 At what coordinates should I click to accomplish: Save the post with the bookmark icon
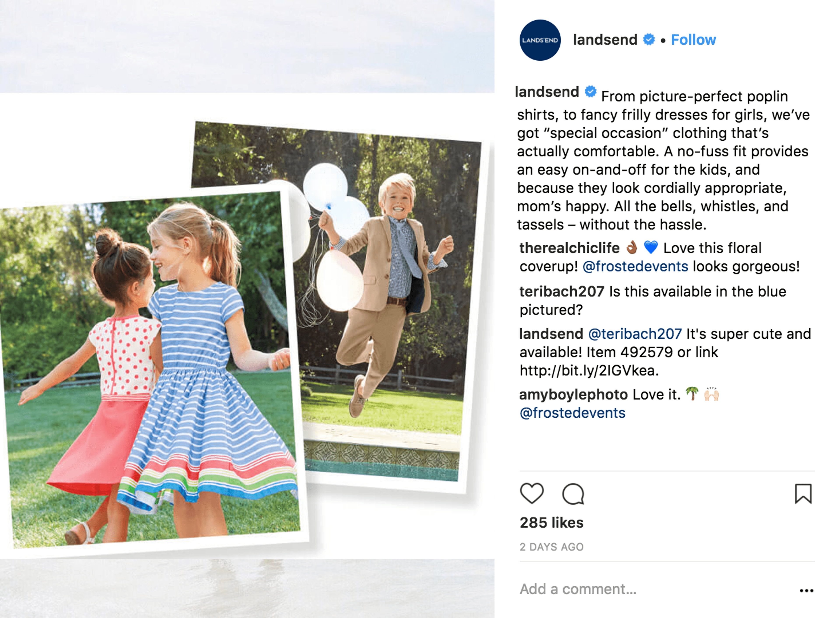coord(803,494)
